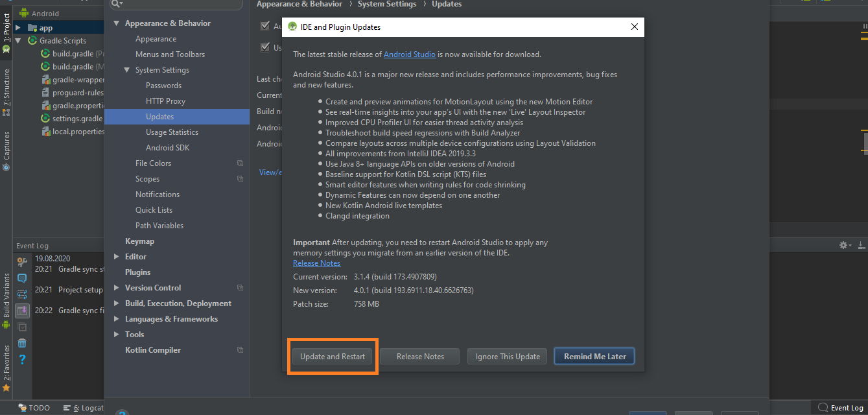Select Notifications settings
The image size is (868, 415).
click(x=158, y=195)
